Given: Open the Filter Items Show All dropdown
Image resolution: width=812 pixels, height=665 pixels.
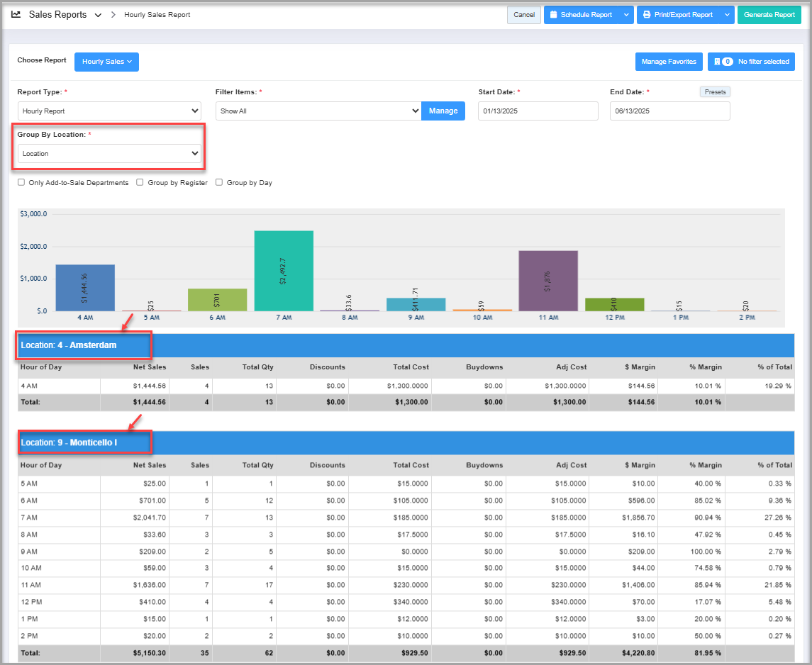Looking at the screenshot, I should point(318,111).
